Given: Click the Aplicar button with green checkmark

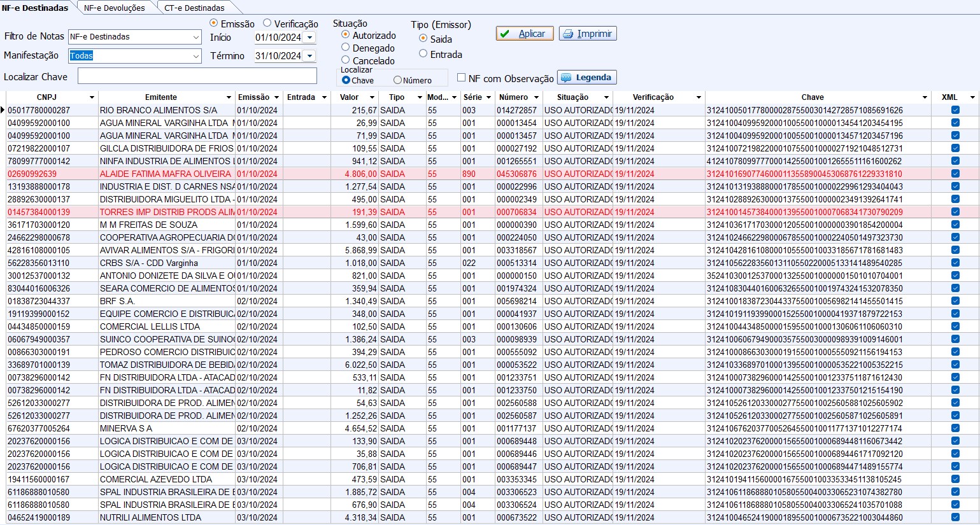Looking at the screenshot, I should point(524,34).
